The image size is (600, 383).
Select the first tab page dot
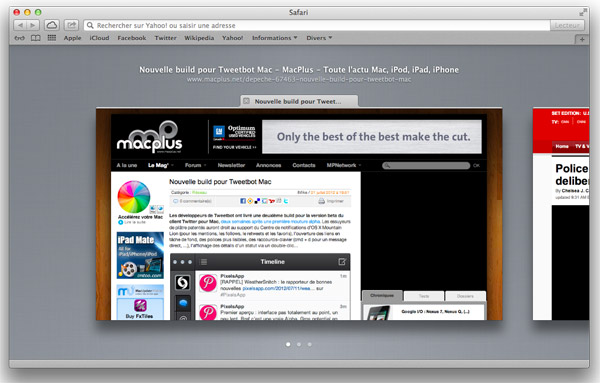click(288, 344)
